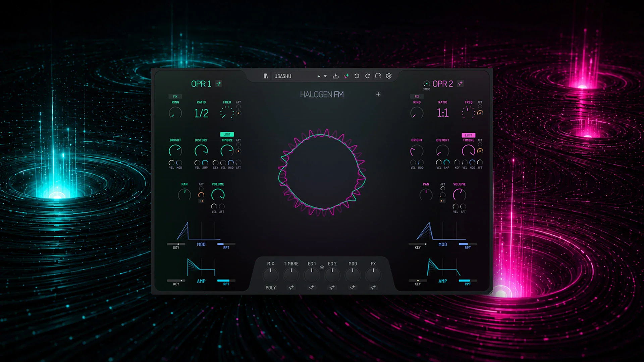Click the OPR 2 title label
The height and width of the screenshot is (362, 644).
[443, 84]
